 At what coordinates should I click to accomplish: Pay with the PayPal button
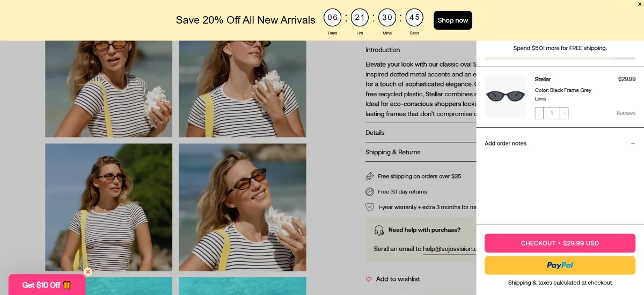[560, 265]
